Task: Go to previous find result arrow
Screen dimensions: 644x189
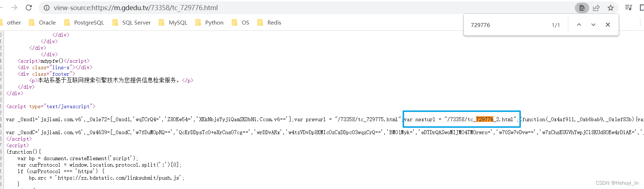Action: click(x=579, y=25)
